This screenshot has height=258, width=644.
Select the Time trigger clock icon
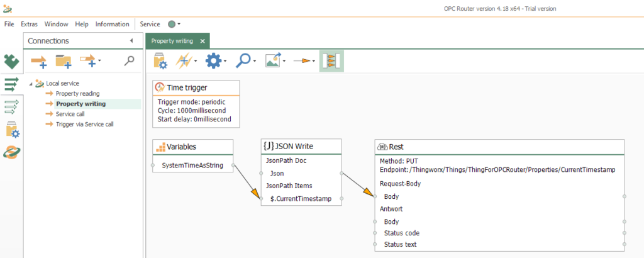(x=160, y=87)
